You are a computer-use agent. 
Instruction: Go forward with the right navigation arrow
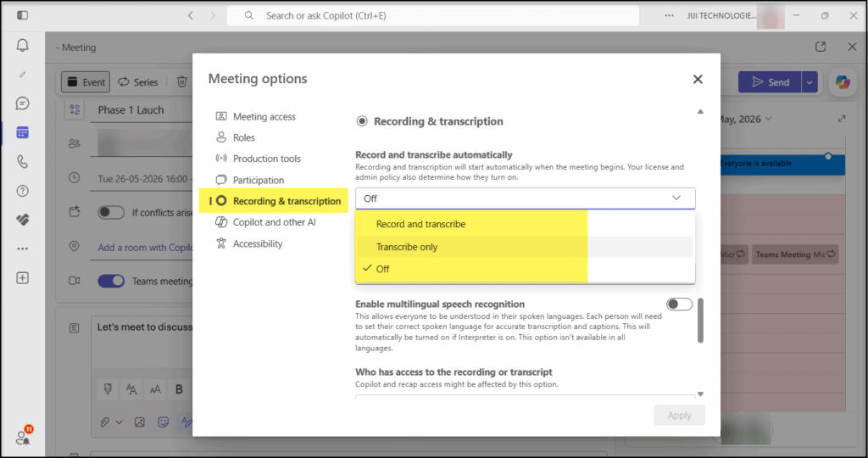[213, 15]
